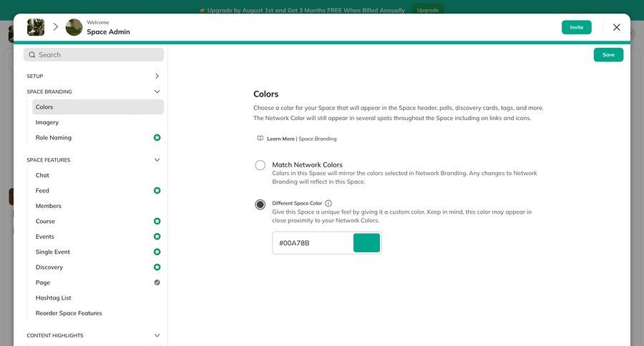Screen dimensions: 644x346
Task: Expand the SETUP section chevron
Action: (x=157, y=76)
